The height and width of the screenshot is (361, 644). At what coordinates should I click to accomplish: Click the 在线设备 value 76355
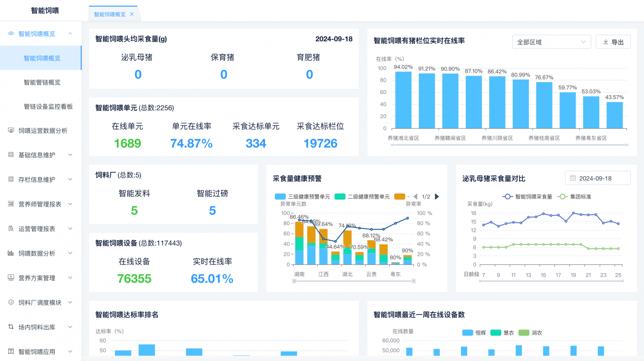134,278
